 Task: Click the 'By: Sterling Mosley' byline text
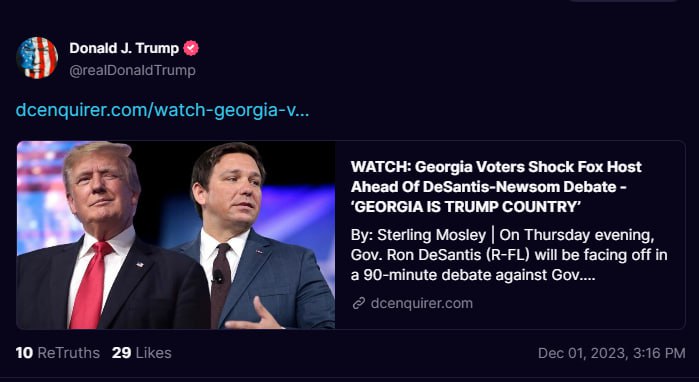418,235
